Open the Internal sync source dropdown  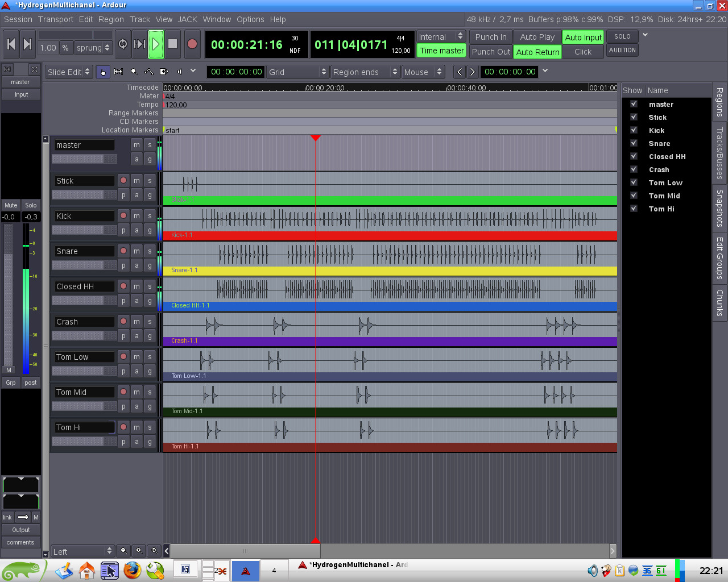[x=441, y=37]
